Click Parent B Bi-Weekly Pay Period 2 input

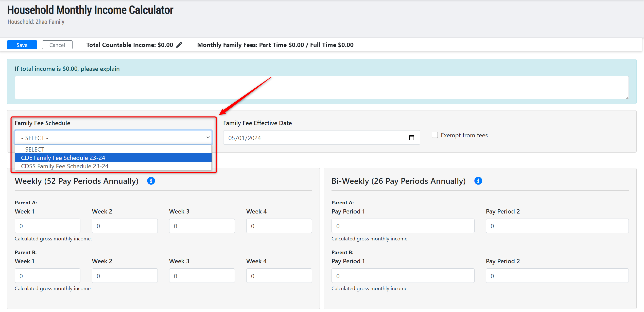tap(557, 276)
